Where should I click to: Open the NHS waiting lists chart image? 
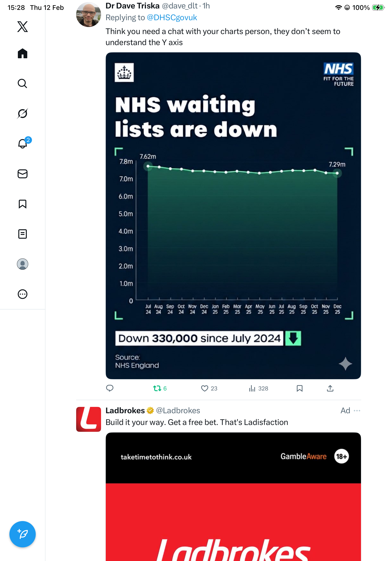tap(233, 215)
